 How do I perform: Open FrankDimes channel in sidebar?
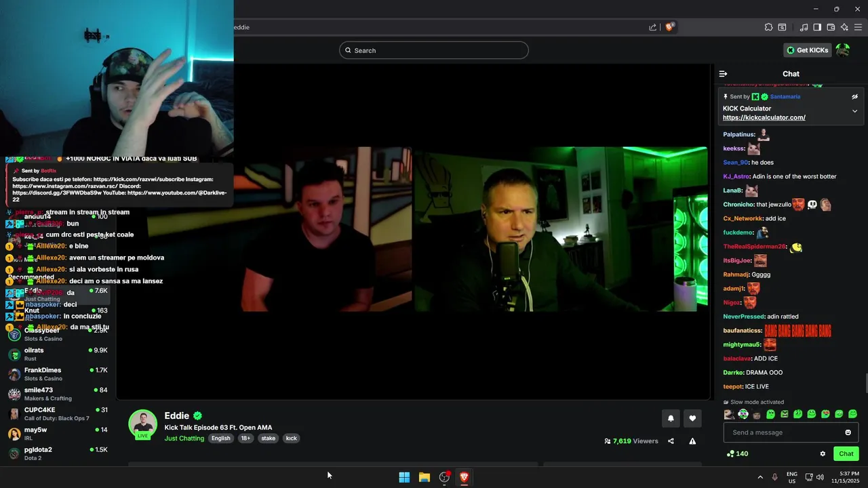58,374
